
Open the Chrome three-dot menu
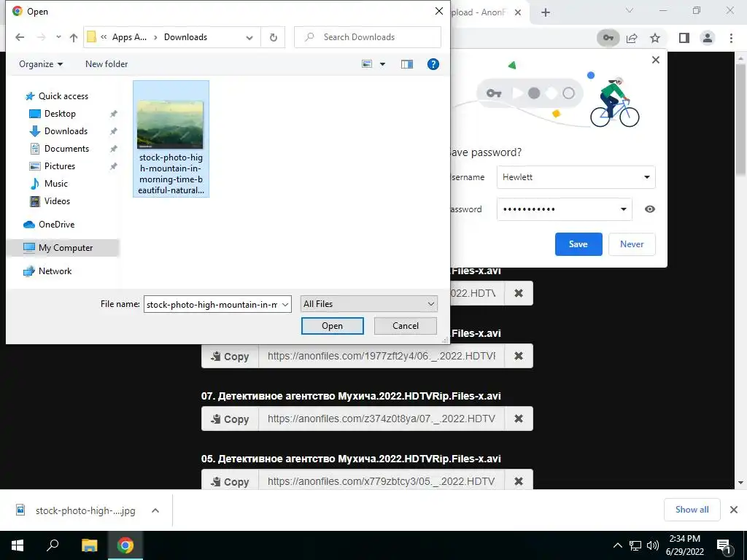731,38
